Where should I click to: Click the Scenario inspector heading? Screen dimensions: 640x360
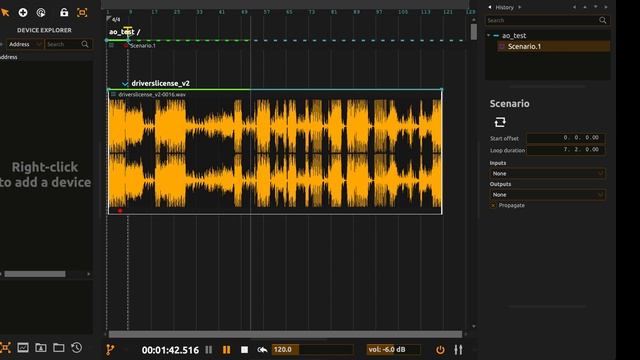tap(509, 104)
